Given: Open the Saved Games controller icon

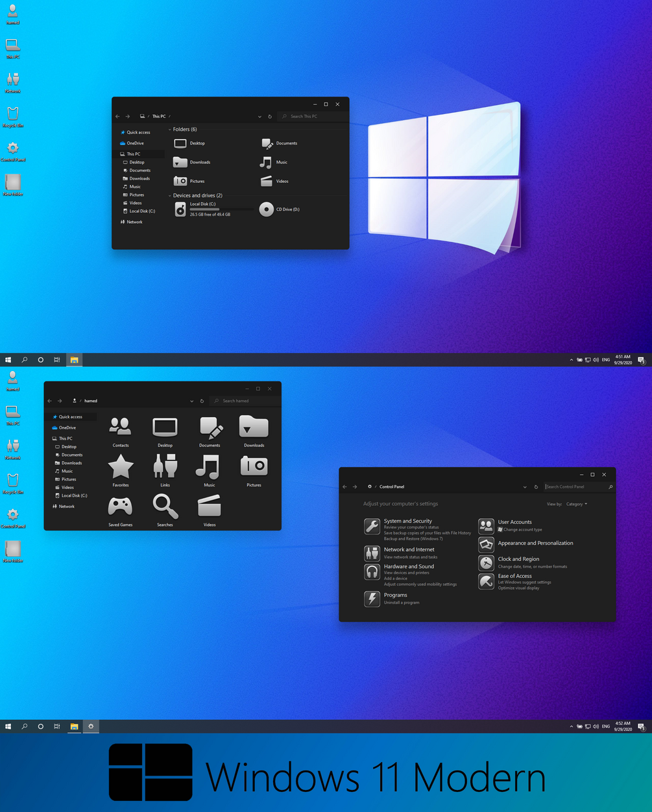Looking at the screenshot, I should pyautogui.click(x=120, y=510).
